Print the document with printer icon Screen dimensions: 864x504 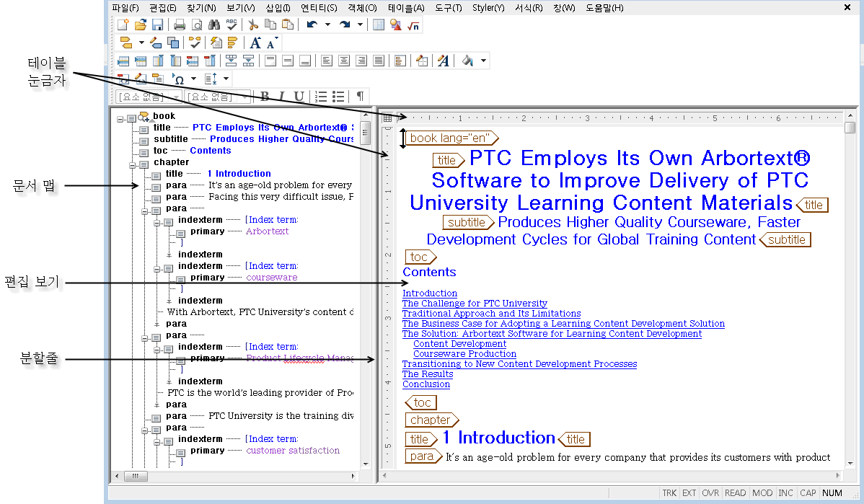tap(180, 25)
